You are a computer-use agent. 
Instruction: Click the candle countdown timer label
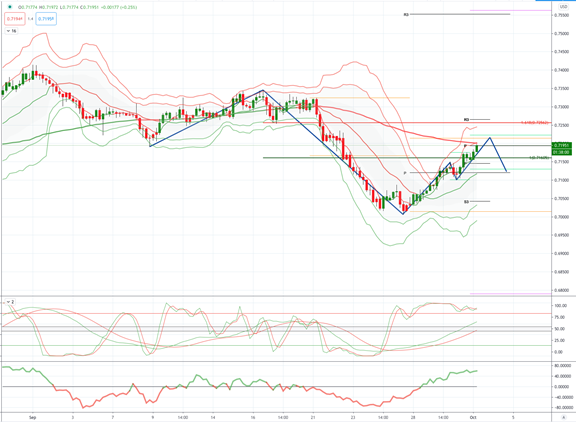(562, 152)
